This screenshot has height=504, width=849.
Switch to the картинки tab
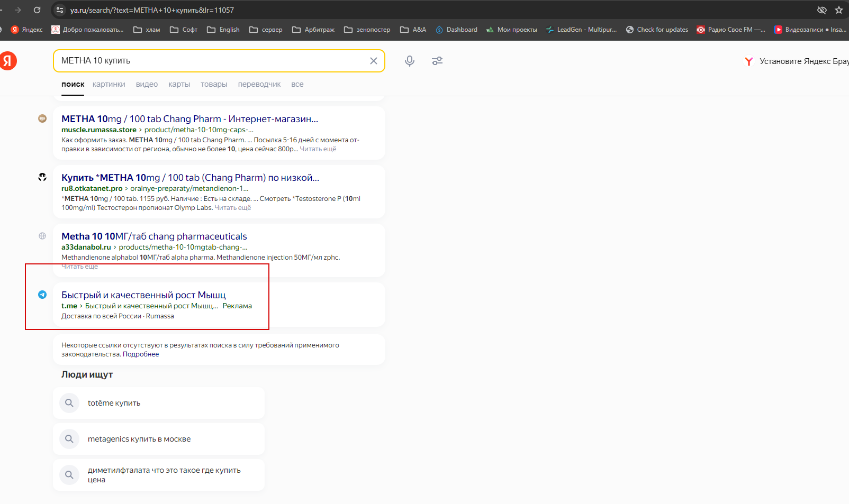109,84
